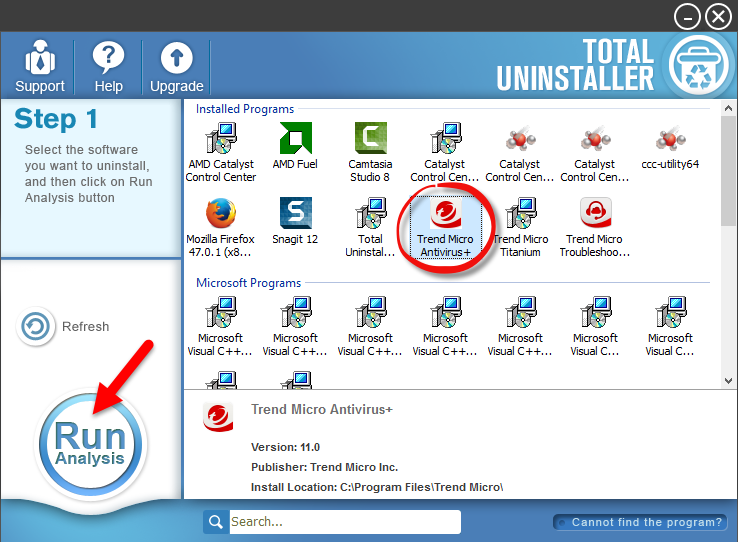Click the Trend Micro logo in details panel

218,417
